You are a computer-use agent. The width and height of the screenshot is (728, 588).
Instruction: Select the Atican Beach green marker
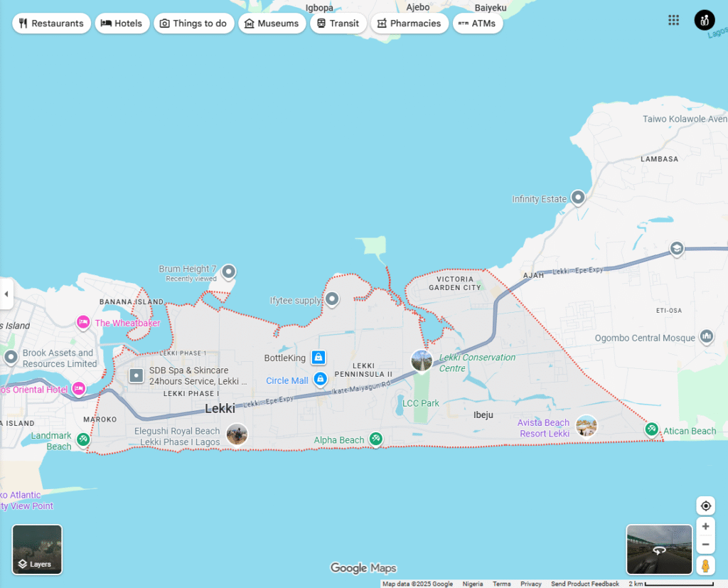click(x=651, y=429)
